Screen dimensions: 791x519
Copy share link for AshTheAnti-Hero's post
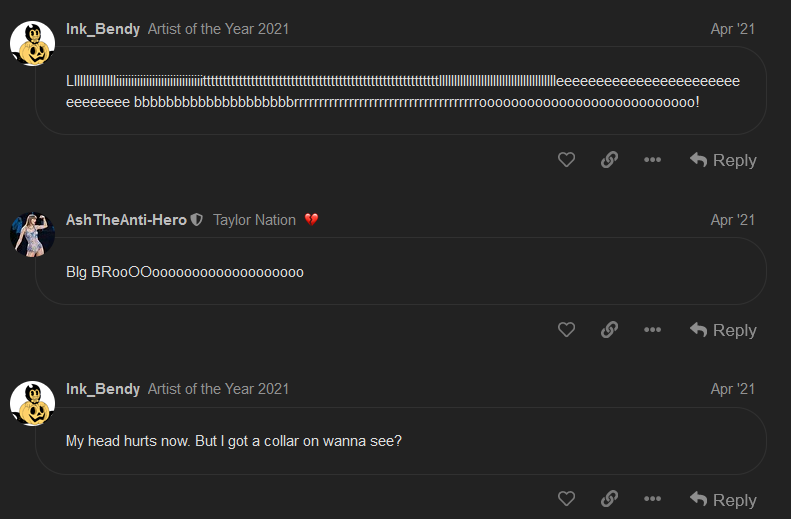tap(609, 330)
